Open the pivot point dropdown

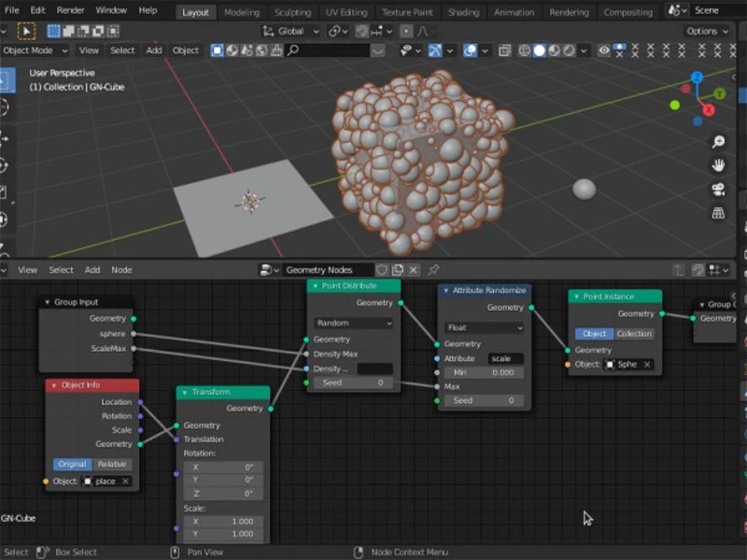[338, 32]
